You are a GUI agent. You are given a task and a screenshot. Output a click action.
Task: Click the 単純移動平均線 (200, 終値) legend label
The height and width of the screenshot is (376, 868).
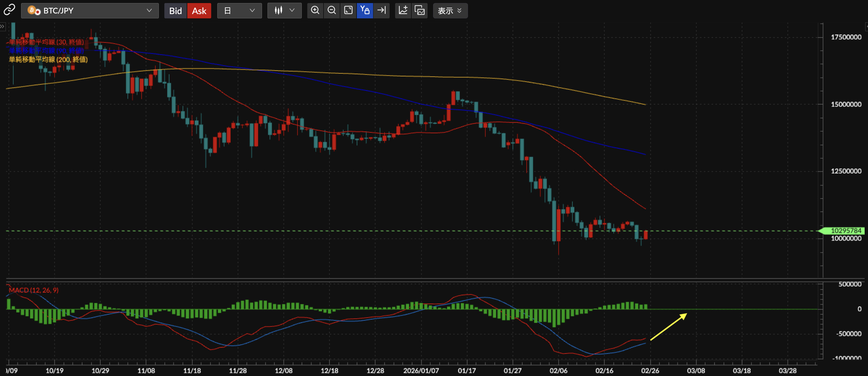(x=48, y=60)
